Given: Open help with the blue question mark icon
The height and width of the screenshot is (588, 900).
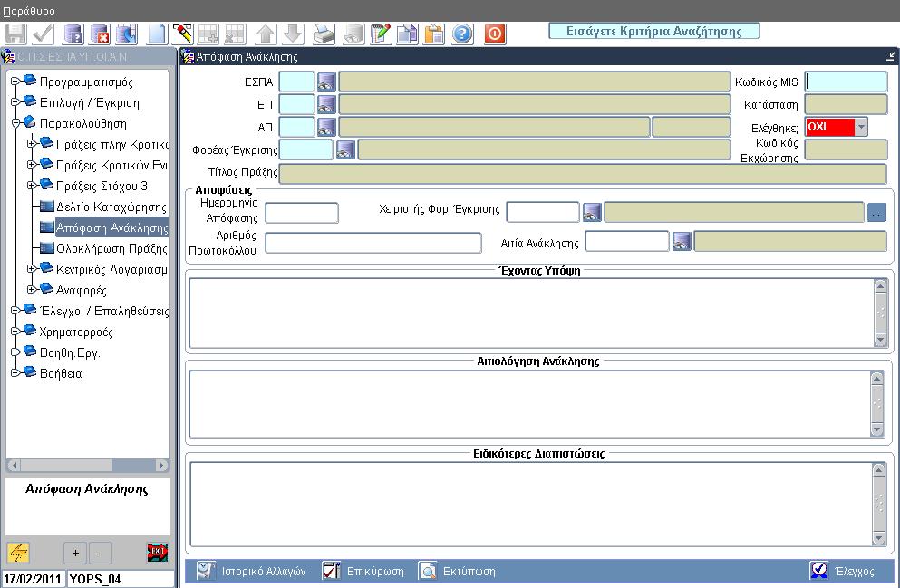Looking at the screenshot, I should [x=462, y=34].
